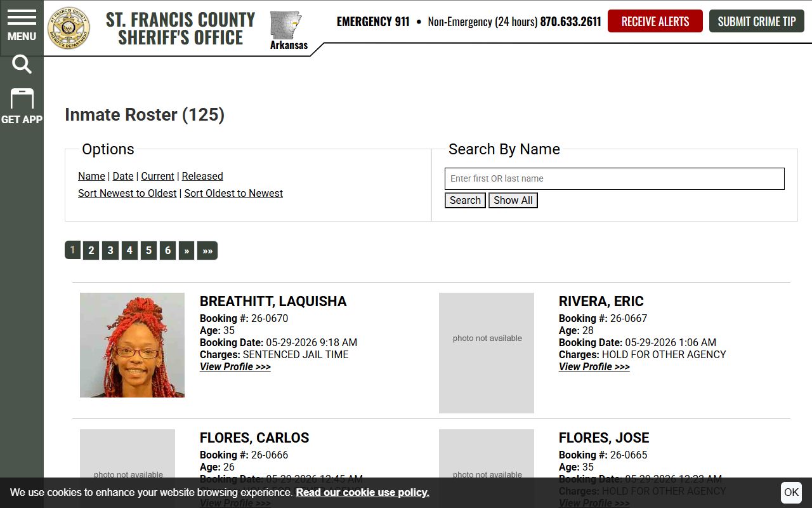812x508 pixels.
Task: Go to roster page 3
Action: point(110,250)
